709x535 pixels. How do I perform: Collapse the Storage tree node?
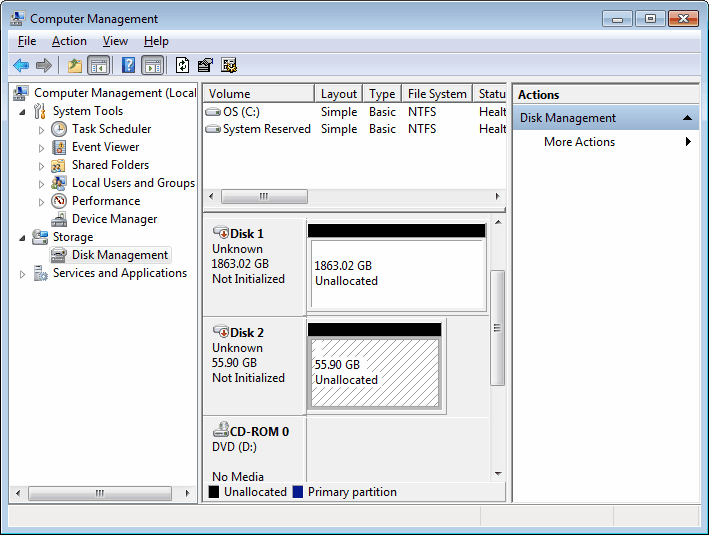tap(22, 238)
